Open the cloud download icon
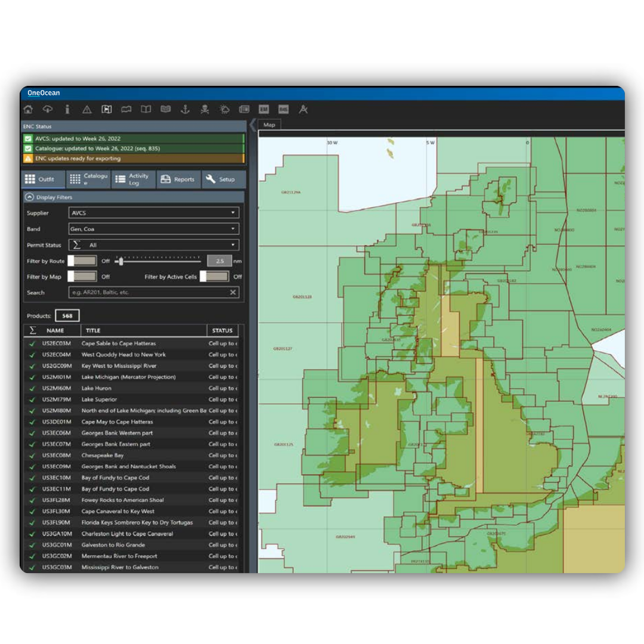 tap(48, 109)
